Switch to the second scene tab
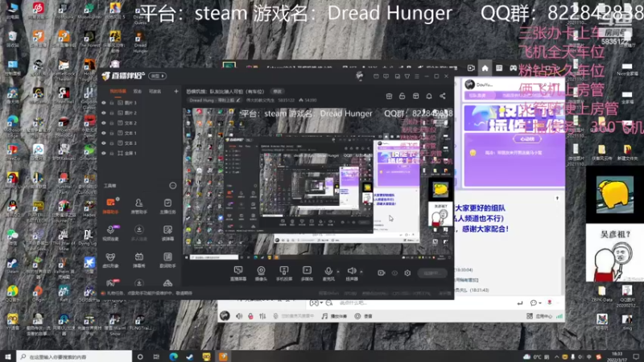This screenshot has height=362, width=644. coord(138,91)
